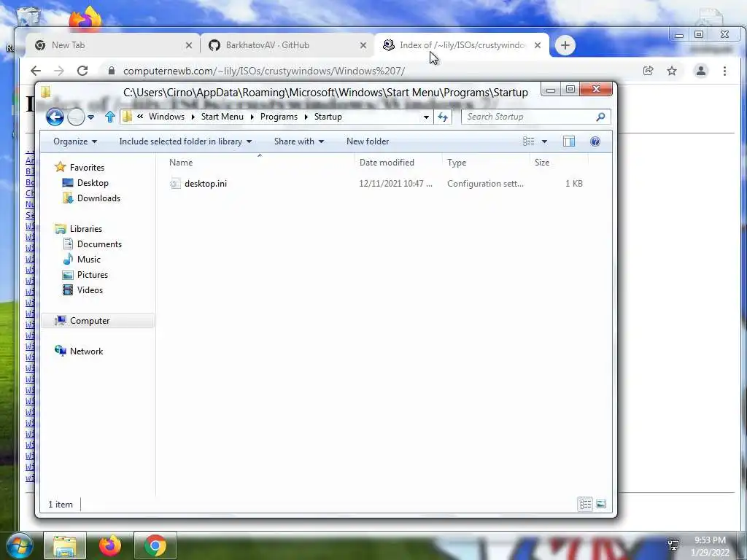Sort by Date modified column

[387, 163]
